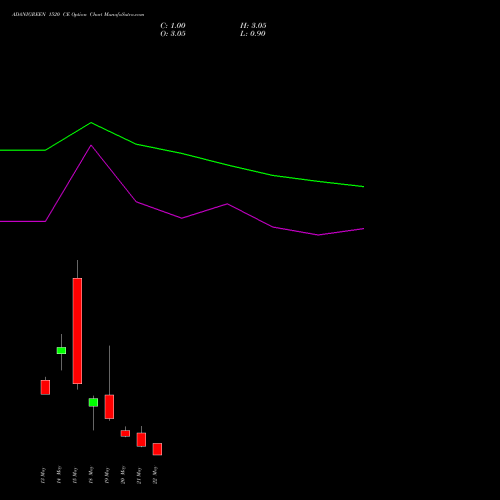The width and height of the screenshot is (500, 500).
Task: Click the ADANIGREEN 1320 CE chart title
Action: coord(78,15)
